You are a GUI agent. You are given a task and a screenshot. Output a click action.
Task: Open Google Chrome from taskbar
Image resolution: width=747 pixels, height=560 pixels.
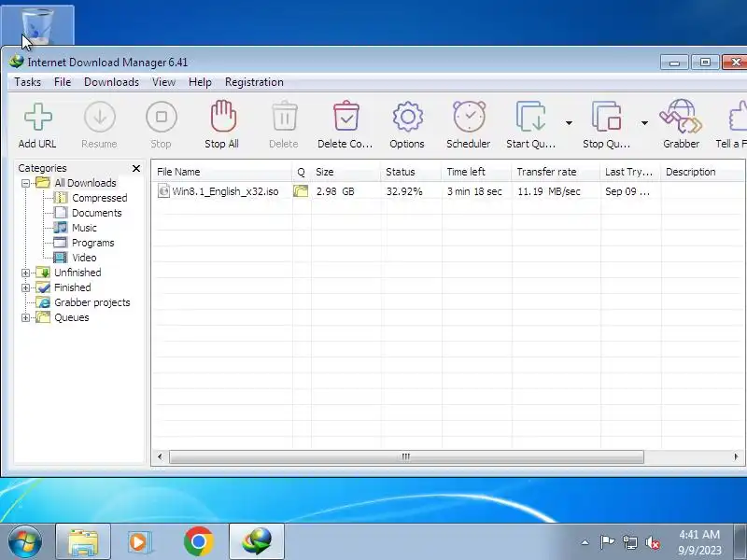[199, 542]
